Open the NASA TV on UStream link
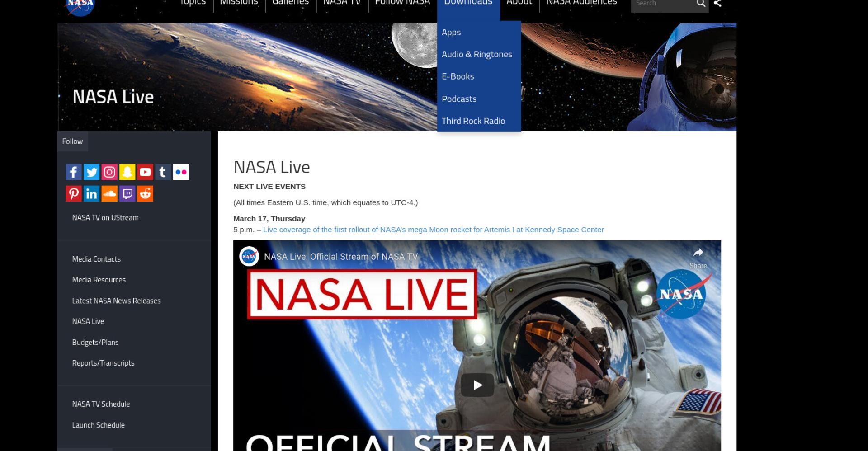Viewport: 868px width, 451px height. (x=105, y=217)
